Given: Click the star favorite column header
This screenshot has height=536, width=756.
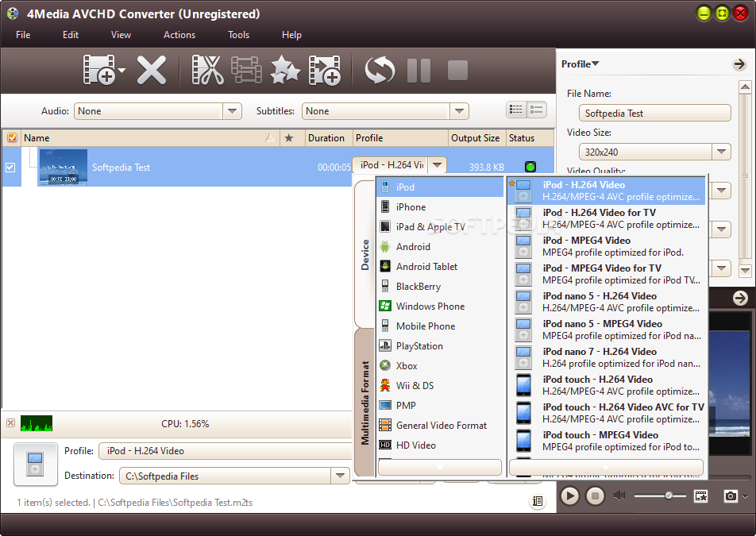Looking at the screenshot, I should (289, 138).
